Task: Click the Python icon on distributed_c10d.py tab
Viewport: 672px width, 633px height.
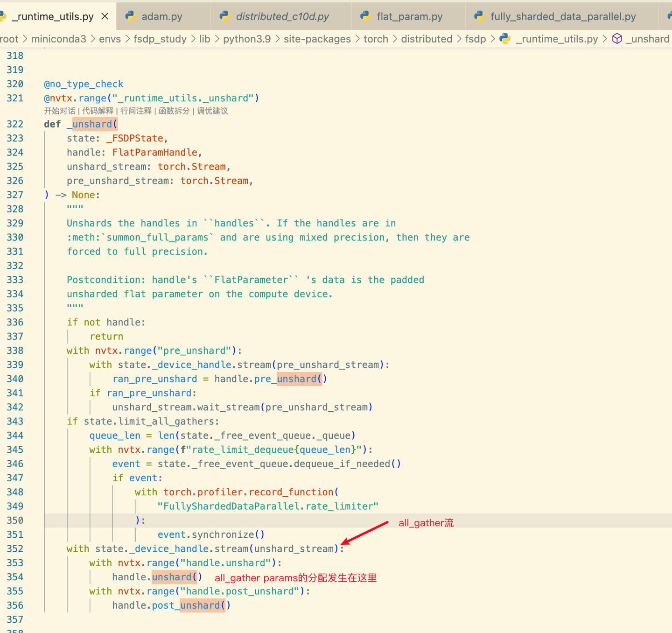Action: tap(225, 16)
